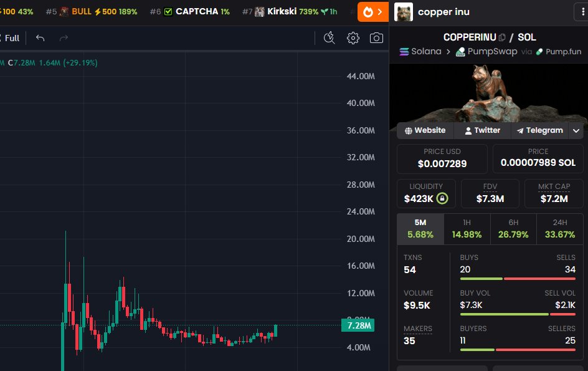The width and height of the screenshot is (588, 371).
Task: Open trending #6 CAPTCHA token
Action: 190,12
